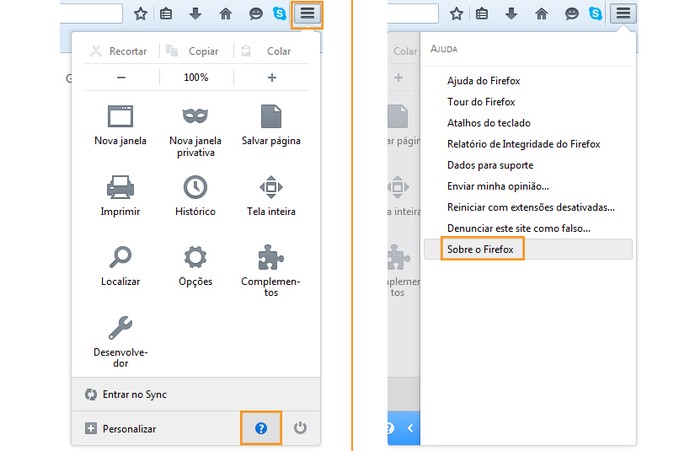Reset zoom by clicking 100%
This screenshot has width=695, height=451.
tap(196, 78)
